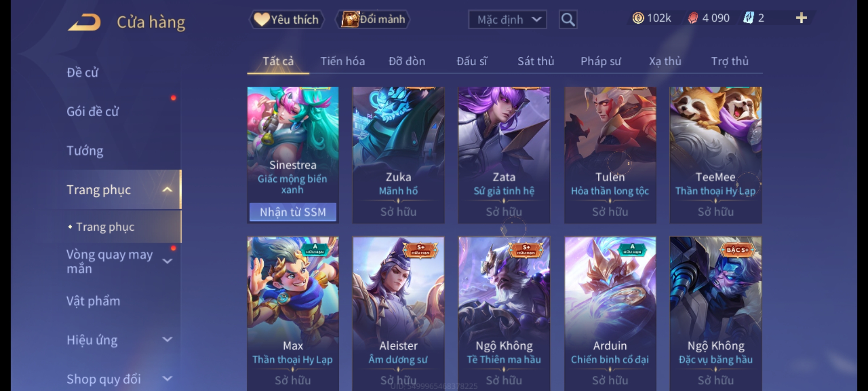This screenshot has width=868, height=391.
Task: Expand Vòng quay may mắn section
Action: tap(167, 261)
